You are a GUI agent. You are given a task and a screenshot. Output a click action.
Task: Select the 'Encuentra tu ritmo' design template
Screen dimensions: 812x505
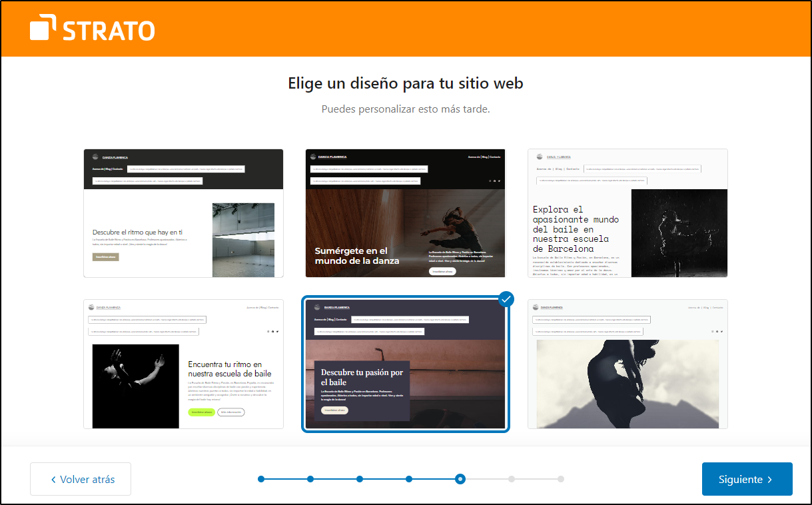coord(184,364)
